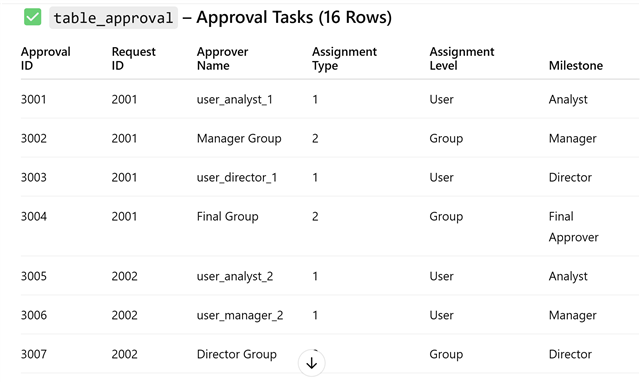Click the Approval Tasks (16 Rows) heading
The height and width of the screenshot is (382, 640).
tap(294, 18)
